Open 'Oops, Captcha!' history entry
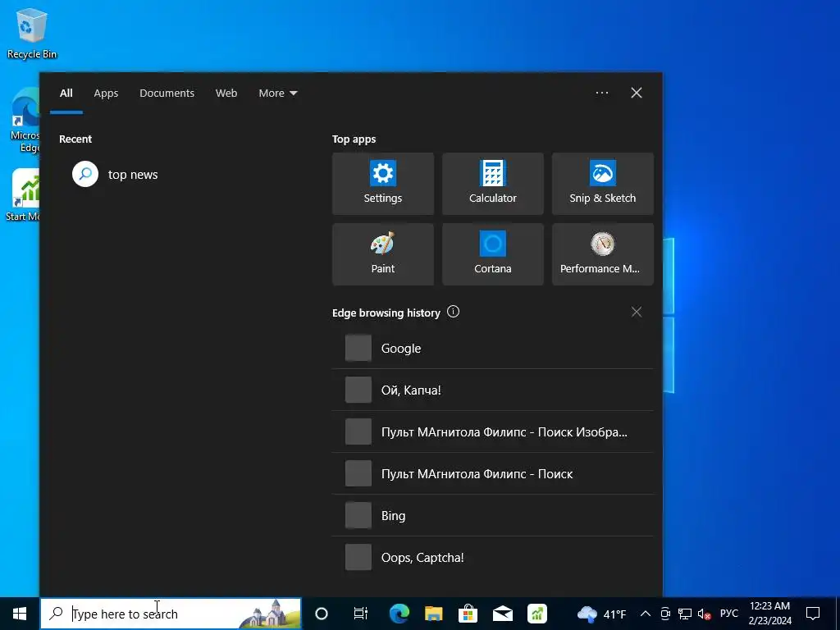 coord(492,557)
